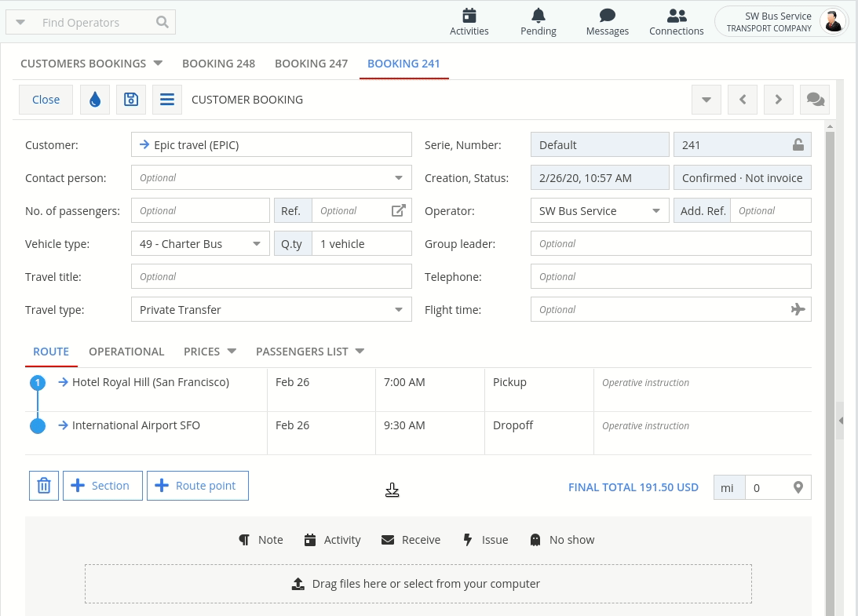Click the trash delete icon

click(44, 486)
